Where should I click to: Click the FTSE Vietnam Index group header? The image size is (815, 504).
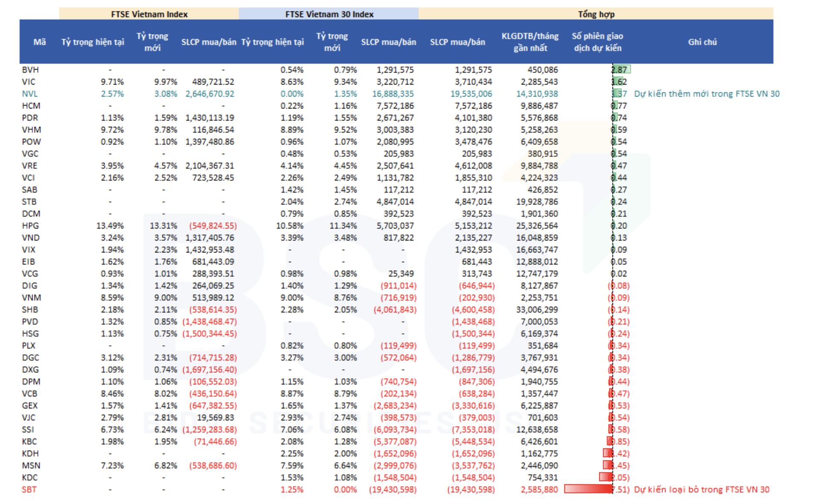coord(149,14)
